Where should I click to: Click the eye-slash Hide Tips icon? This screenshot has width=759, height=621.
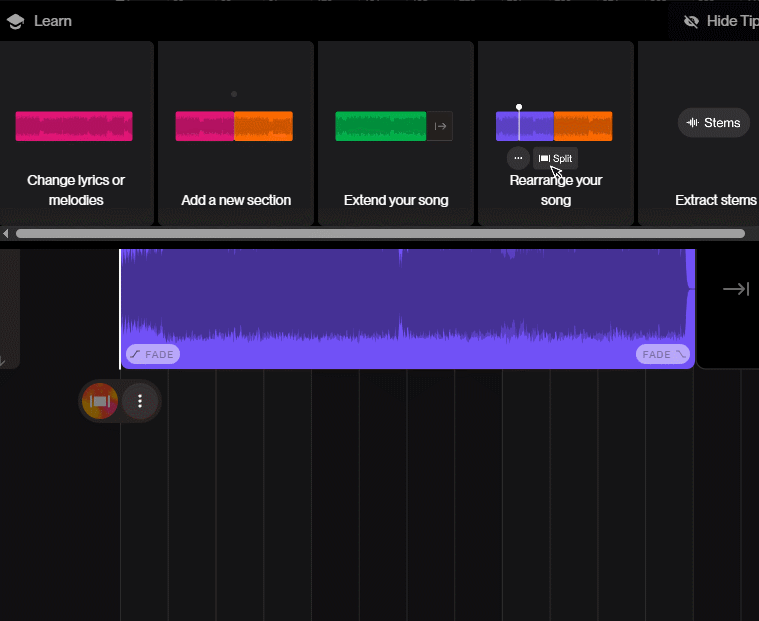coord(691,21)
